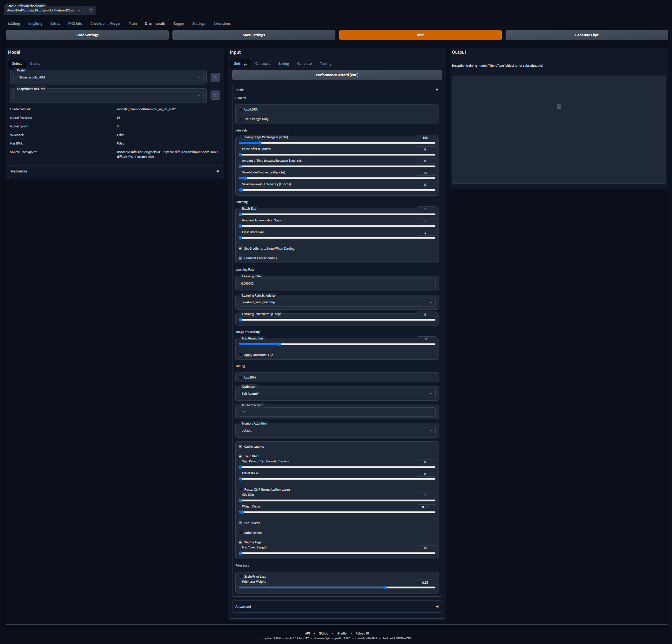Open the Stable Diffusion checkpoint dropdown

(44, 10)
